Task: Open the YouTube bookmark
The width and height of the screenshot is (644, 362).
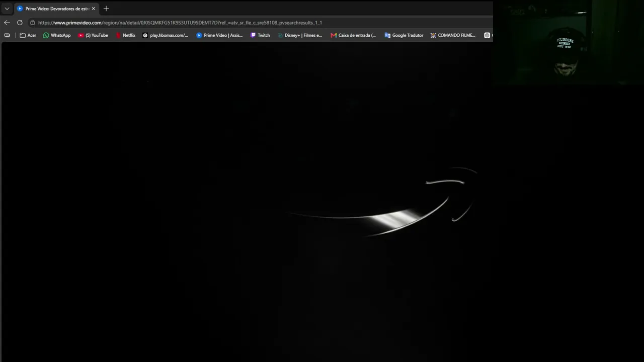Action: 93,35
